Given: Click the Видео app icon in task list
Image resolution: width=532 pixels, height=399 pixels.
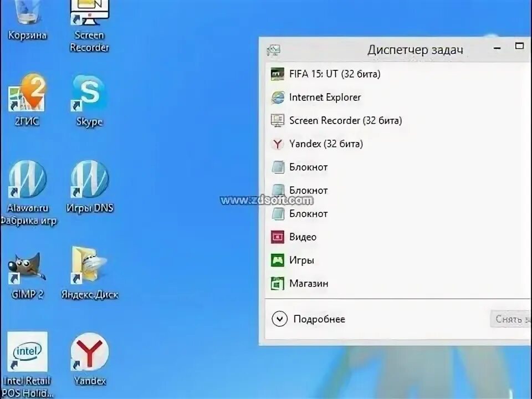Looking at the screenshot, I should click(277, 237).
